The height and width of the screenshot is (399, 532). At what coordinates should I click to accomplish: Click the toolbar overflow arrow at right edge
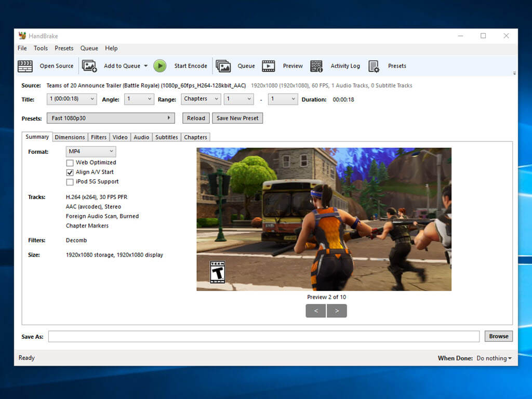coord(514,73)
